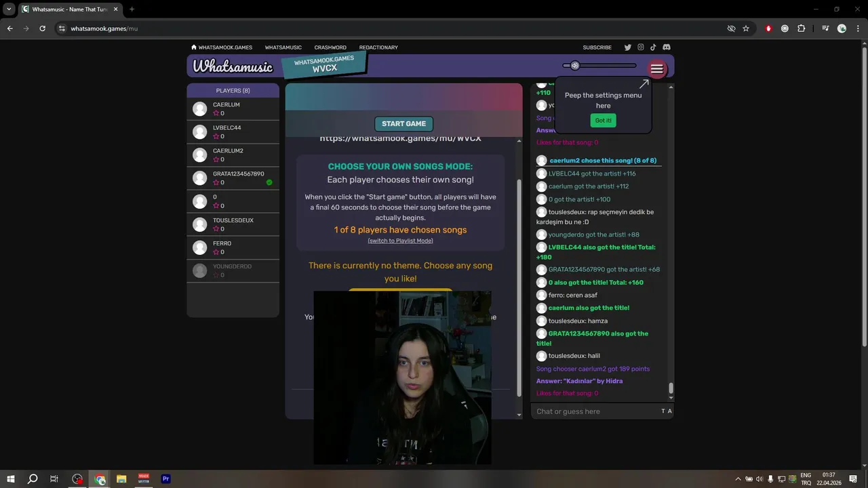Open File Explorer from the taskbar
The height and width of the screenshot is (488, 868).
point(121,479)
